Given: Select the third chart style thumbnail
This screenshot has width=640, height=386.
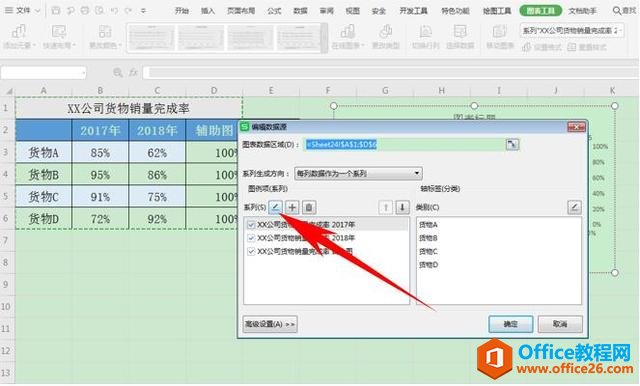Looking at the screenshot, I should [x=250, y=38].
